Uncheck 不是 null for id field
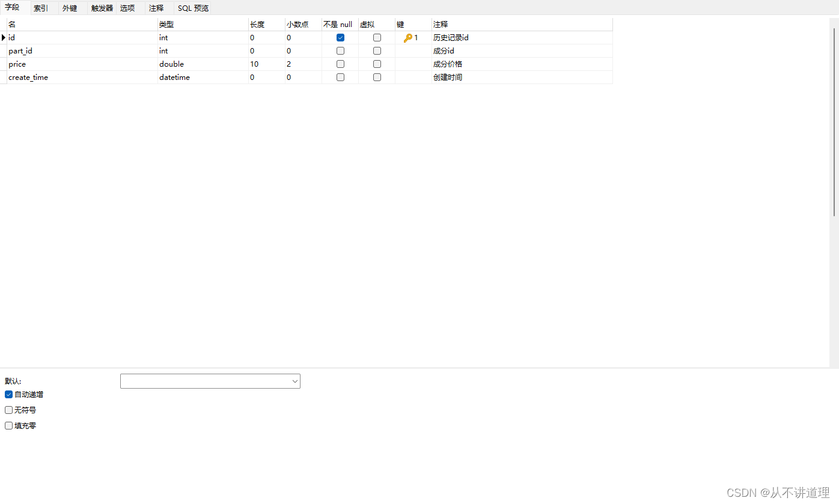839x504 pixels. point(340,37)
